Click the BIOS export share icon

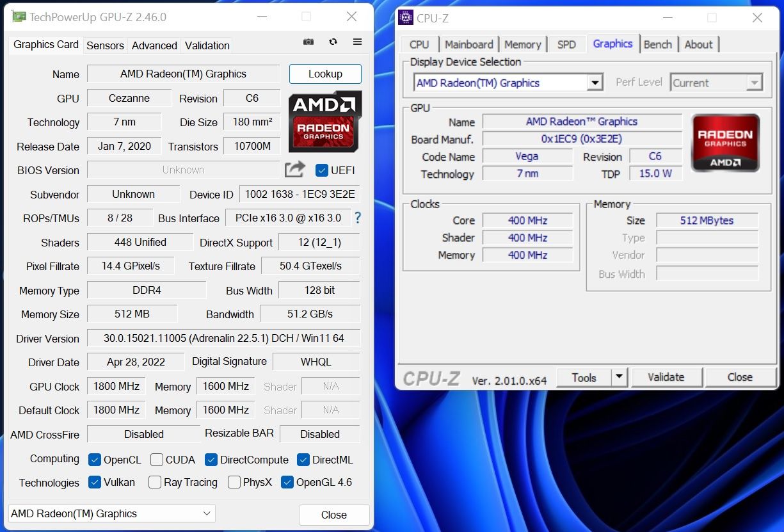pos(295,170)
